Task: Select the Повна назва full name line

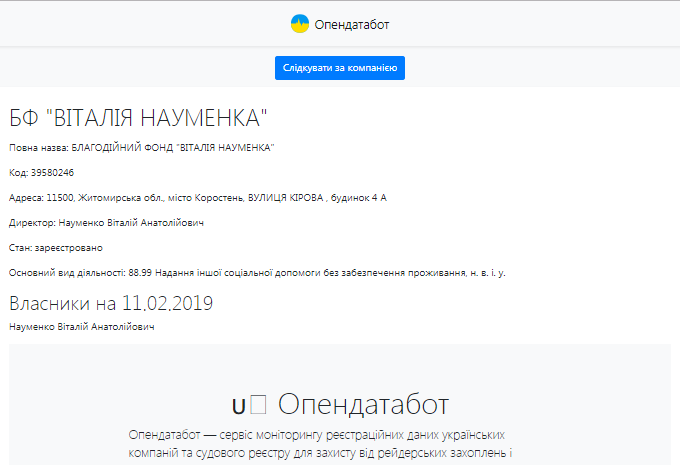Action: click(141, 148)
